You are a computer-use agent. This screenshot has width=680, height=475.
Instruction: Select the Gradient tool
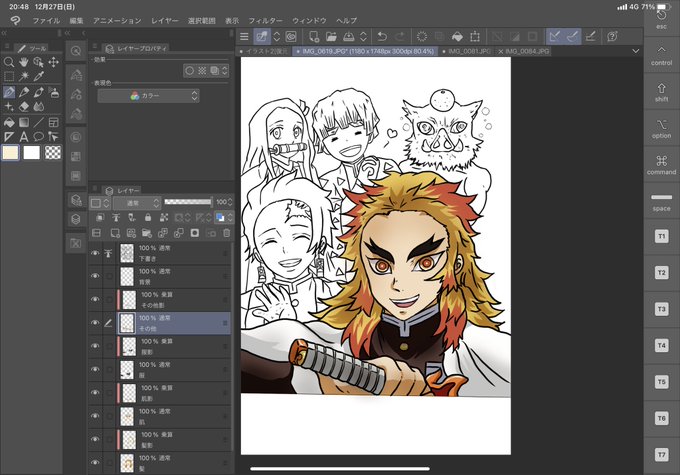coord(24,123)
